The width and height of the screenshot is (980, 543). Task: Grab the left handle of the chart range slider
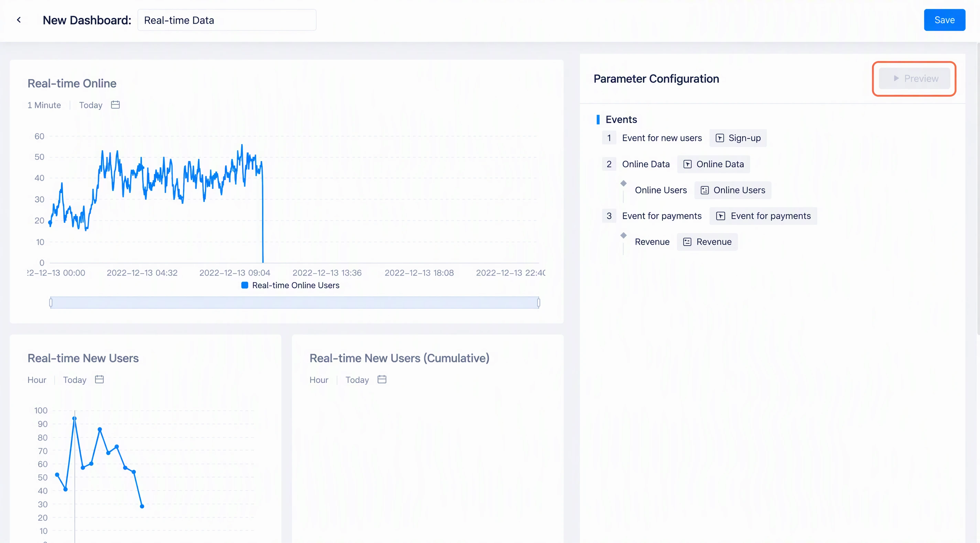[51, 303]
